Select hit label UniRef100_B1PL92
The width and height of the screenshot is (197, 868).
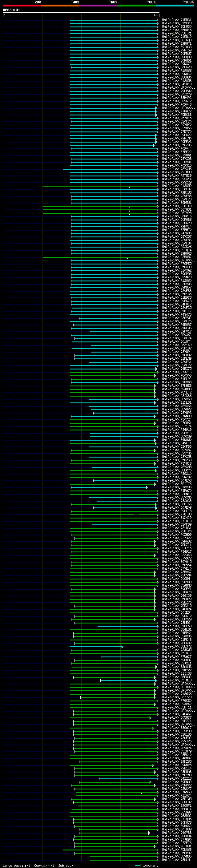(x=177, y=379)
